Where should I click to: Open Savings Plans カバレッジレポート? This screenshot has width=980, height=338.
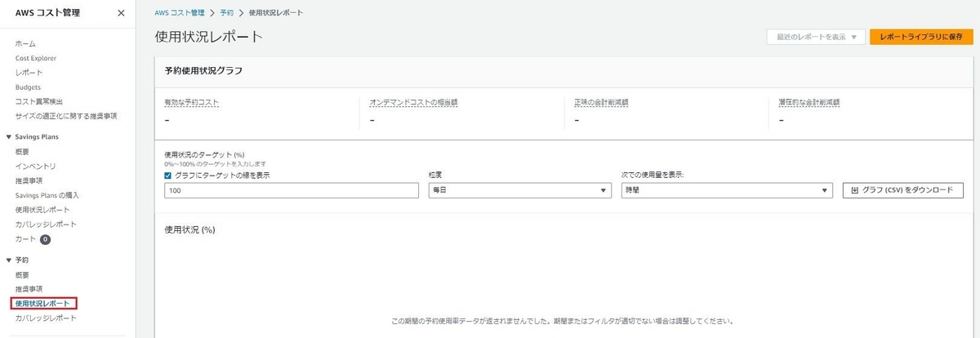[x=46, y=225]
